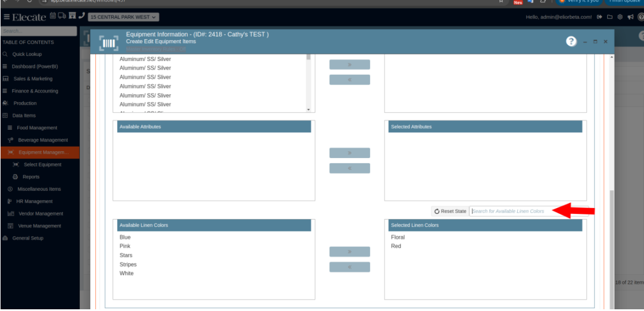
Task: Expand Sales & Marketing section
Action: (x=33, y=79)
